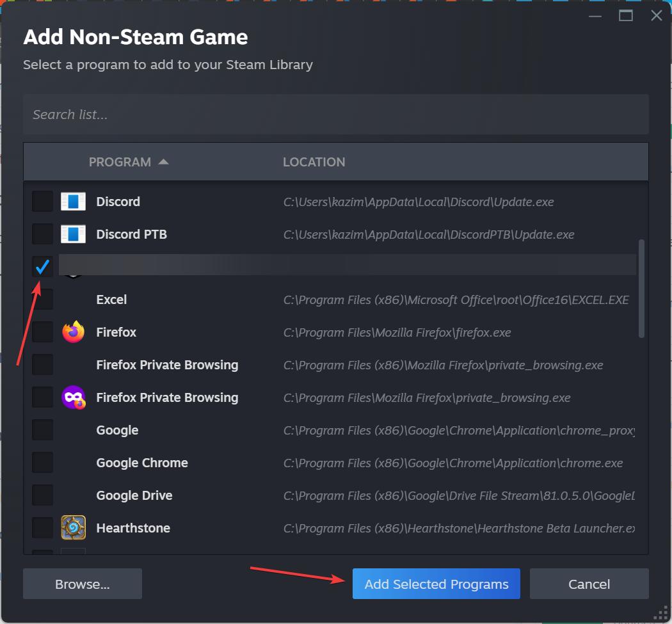
Task: Click the Hearthstone Beta Launcher location path
Action: click(x=459, y=528)
